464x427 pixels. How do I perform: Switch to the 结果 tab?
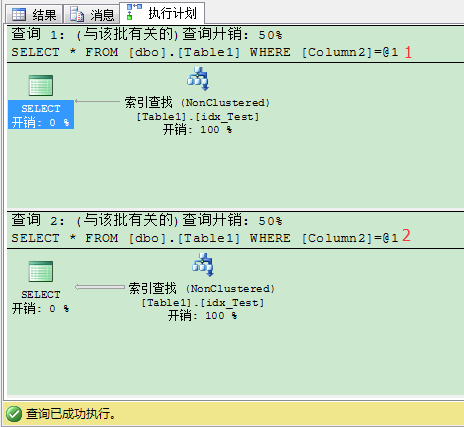pyautogui.click(x=33, y=14)
